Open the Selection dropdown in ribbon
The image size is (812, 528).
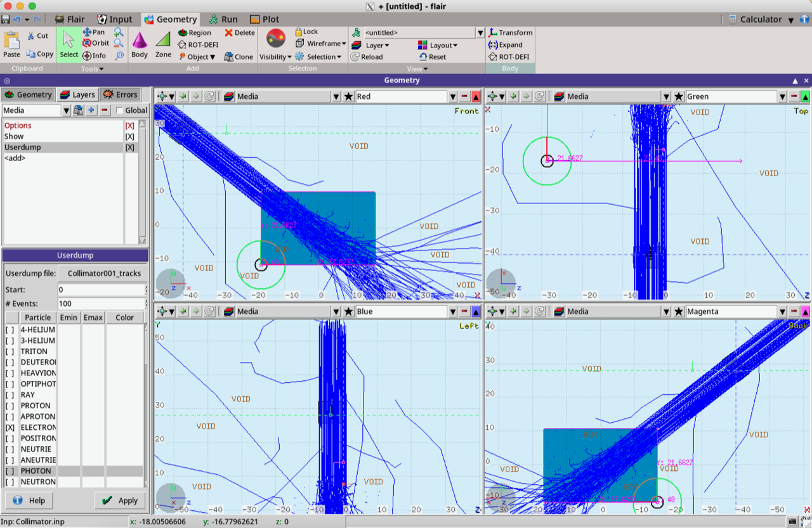[x=318, y=56]
